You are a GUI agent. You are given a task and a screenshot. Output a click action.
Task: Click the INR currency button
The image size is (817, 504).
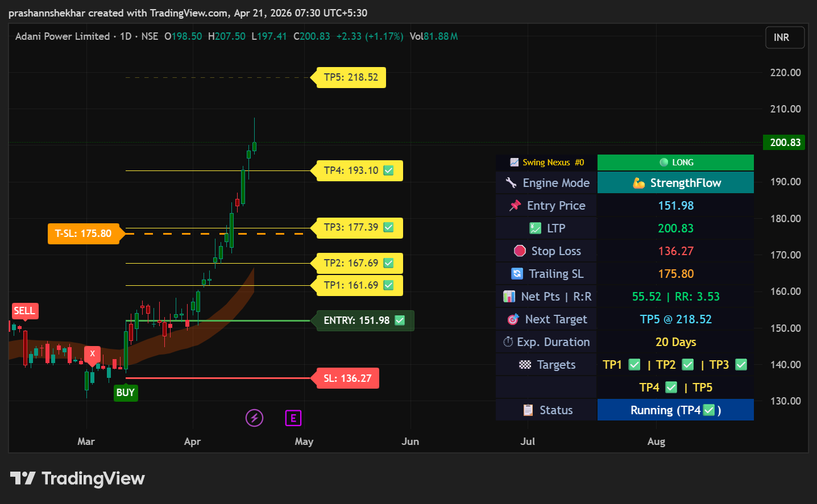(785, 38)
